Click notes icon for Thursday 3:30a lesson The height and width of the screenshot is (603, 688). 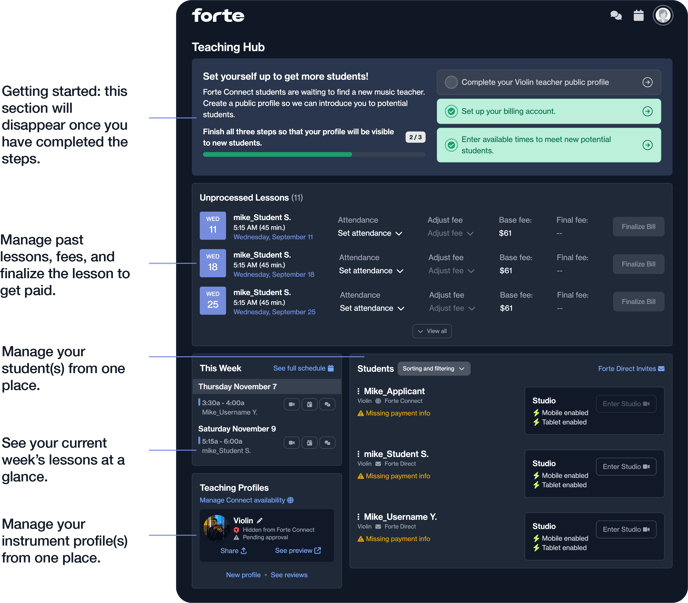(x=310, y=405)
